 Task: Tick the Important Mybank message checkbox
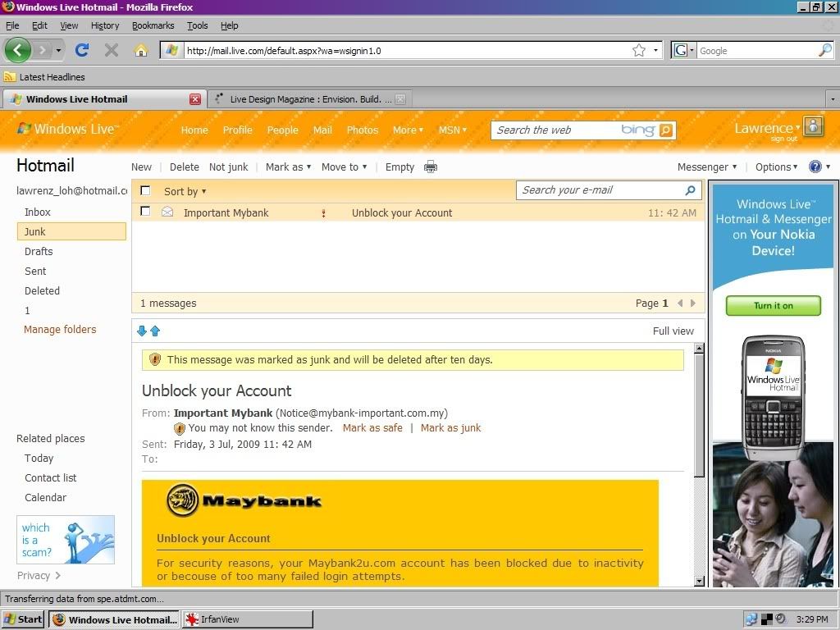(145, 212)
